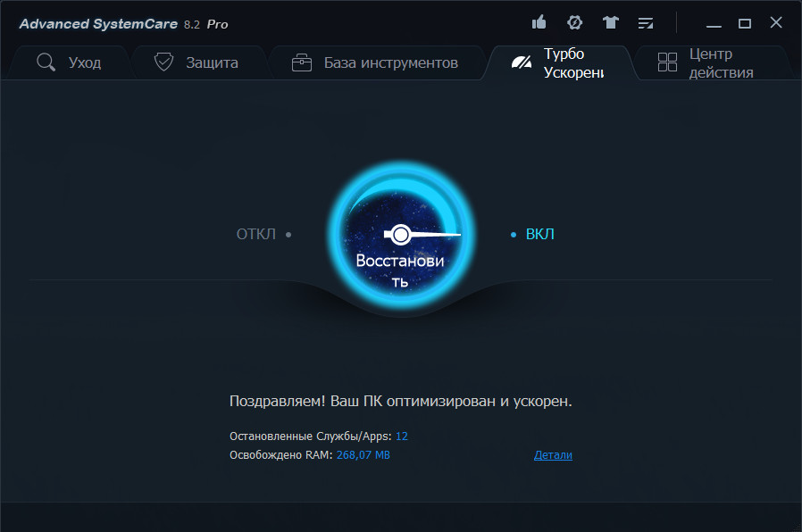
Task: Click the thumbs-up like icon
Action: [539, 22]
